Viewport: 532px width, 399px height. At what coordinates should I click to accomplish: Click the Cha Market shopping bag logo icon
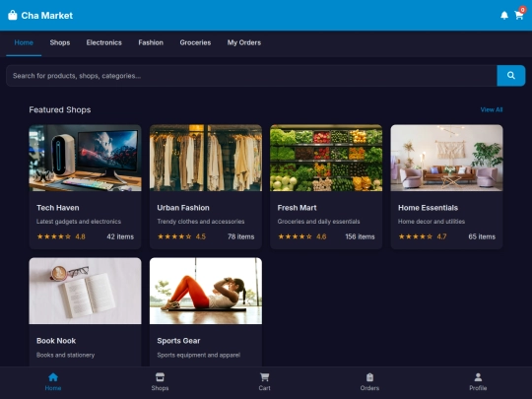(x=13, y=15)
